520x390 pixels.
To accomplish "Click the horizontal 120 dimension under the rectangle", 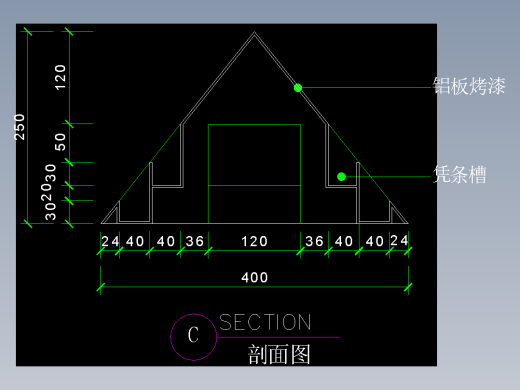I will (x=255, y=241).
